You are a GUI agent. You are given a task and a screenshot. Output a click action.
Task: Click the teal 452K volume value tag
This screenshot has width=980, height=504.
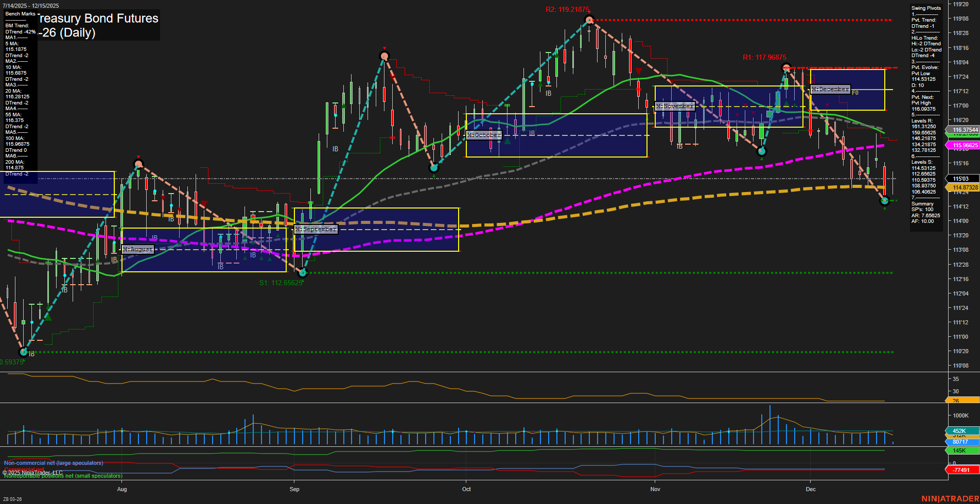[959, 431]
